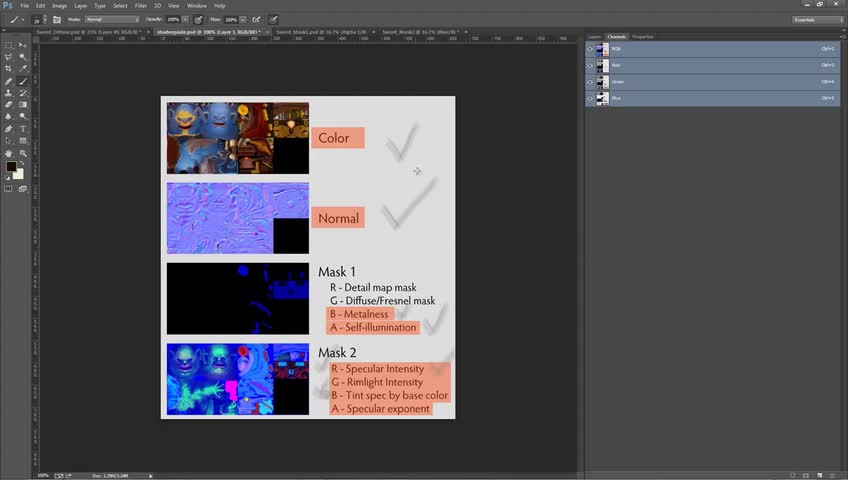Viewport: 848px width, 480px height.
Task: Select the Eraser tool
Action: 8,105
